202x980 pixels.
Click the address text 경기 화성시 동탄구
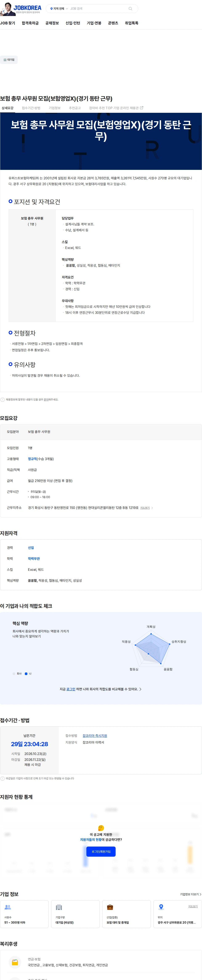(x=83, y=507)
